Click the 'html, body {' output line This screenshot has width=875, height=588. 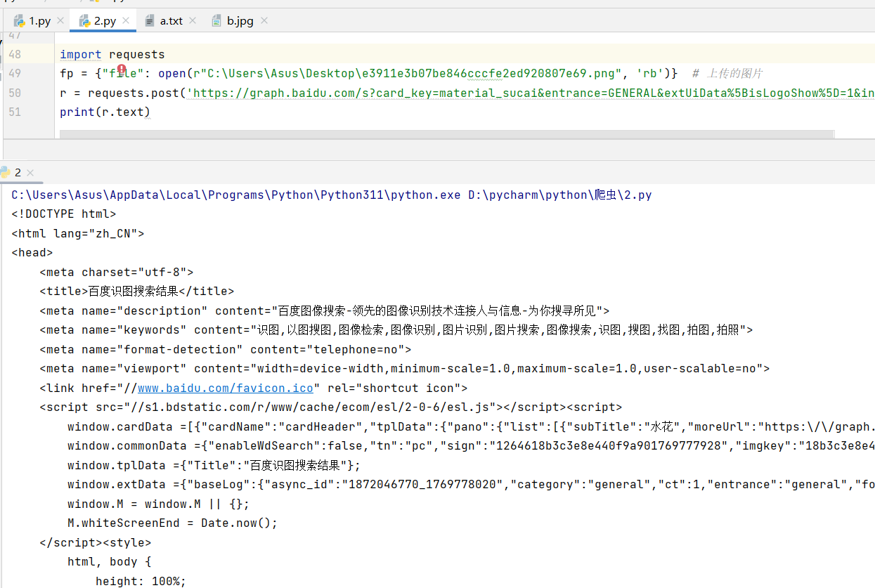pyautogui.click(x=110, y=561)
